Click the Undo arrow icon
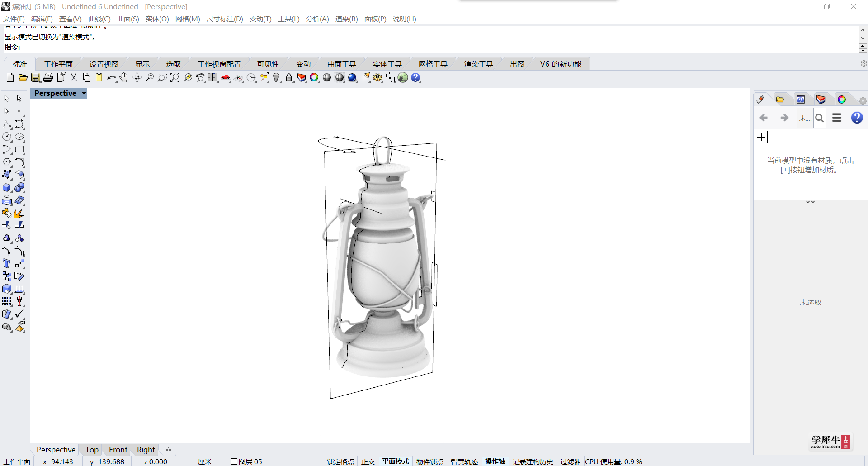 point(112,78)
